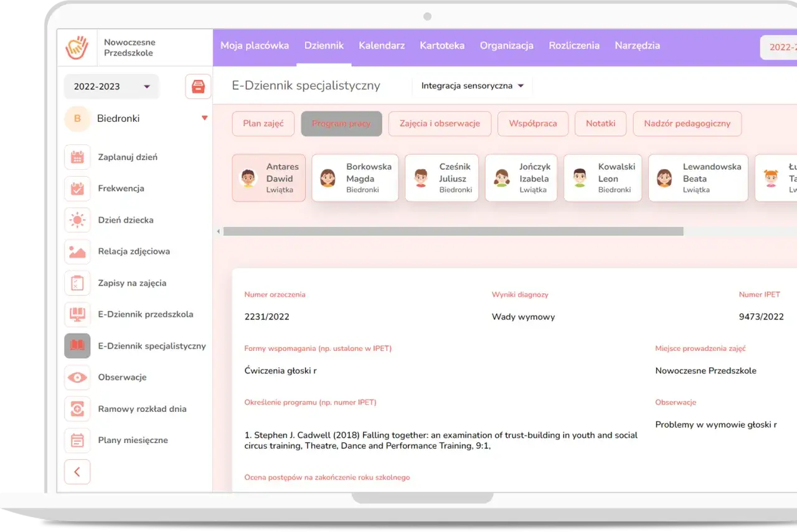The height and width of the screenshot is (532, 797).
Task: Select the Zajęcia i obserwacje button
Action: 440,124
